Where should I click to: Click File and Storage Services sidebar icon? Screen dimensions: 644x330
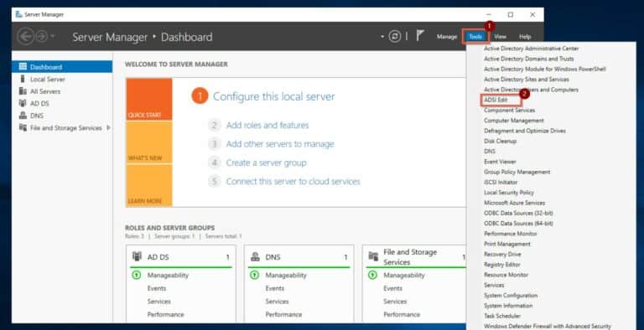[23, 127]
